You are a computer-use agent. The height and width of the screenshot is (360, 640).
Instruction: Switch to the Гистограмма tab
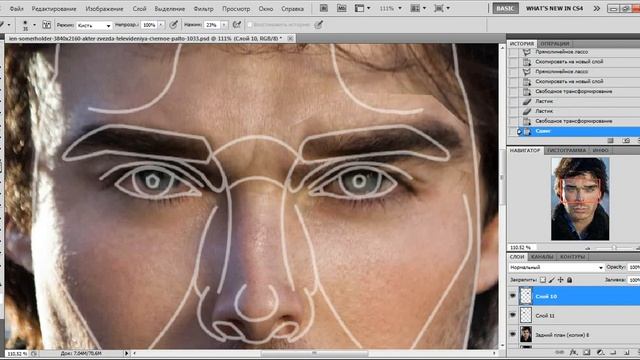point(566,151)
